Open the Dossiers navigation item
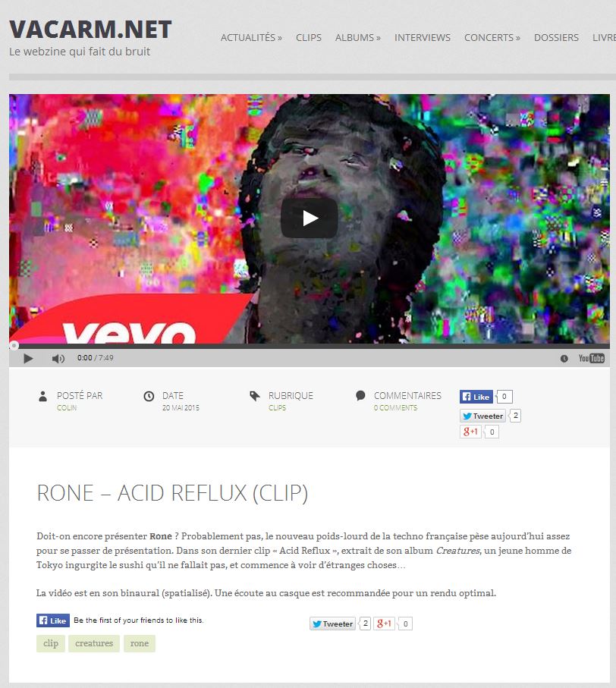 [x=556, y=38]
